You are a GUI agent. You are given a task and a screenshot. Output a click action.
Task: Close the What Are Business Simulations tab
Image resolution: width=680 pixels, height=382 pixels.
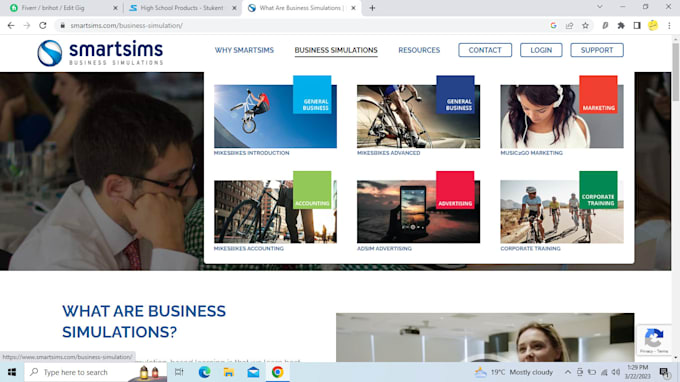click(353, 8)
